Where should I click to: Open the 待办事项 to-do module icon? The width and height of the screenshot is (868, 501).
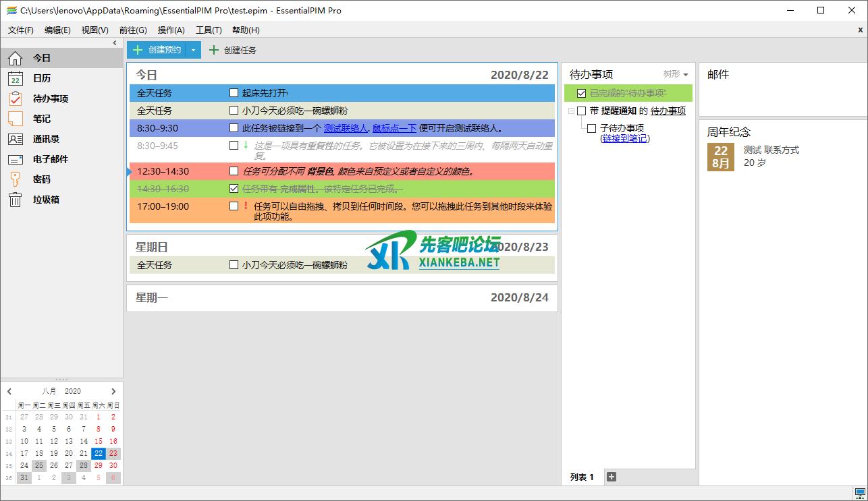(15, 99)
